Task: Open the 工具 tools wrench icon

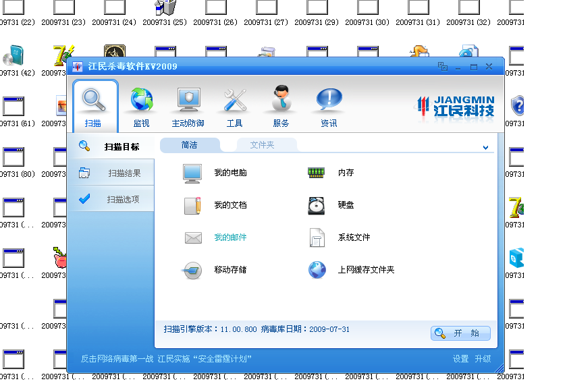Action: click(235, 100)
